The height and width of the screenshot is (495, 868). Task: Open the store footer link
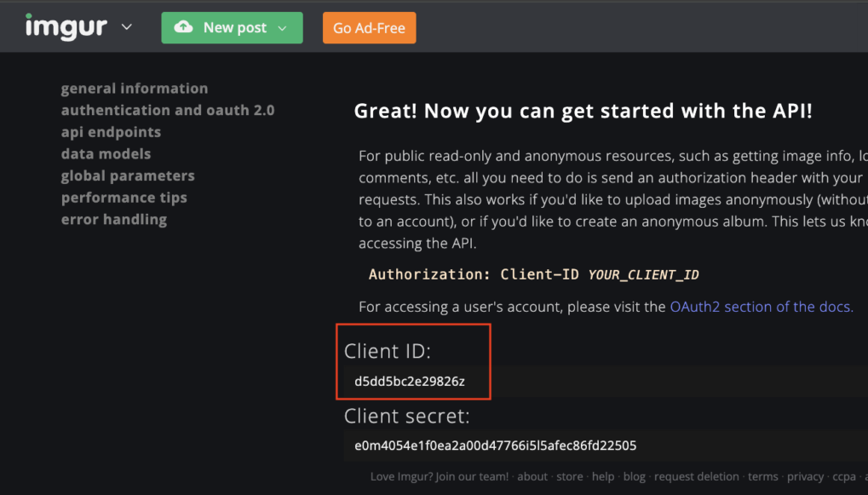click(x=570, y=477)
